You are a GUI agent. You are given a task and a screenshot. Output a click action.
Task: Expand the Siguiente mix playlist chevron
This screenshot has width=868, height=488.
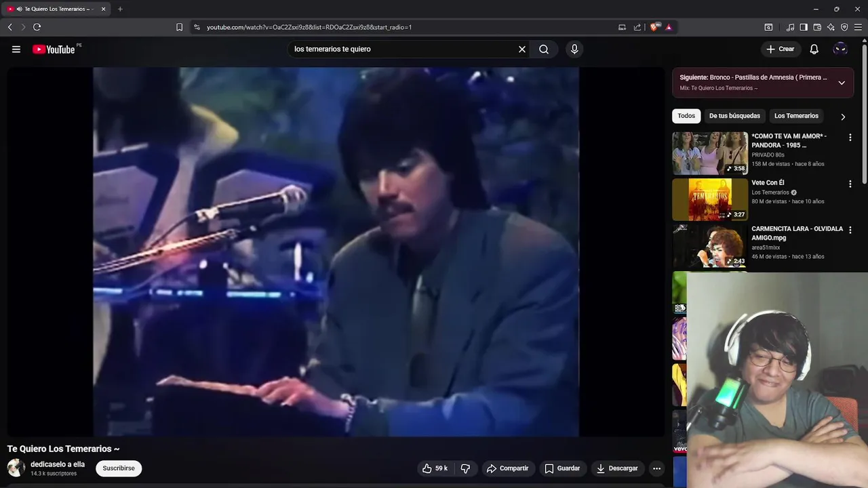[842, 83]
